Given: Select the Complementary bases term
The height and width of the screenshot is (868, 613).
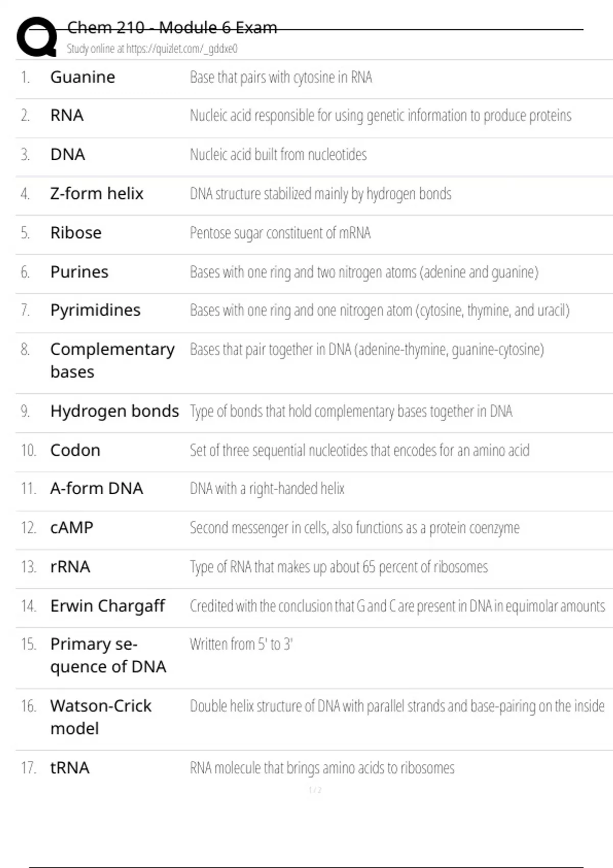Looking at the screenshot, I should click(112, 360).
